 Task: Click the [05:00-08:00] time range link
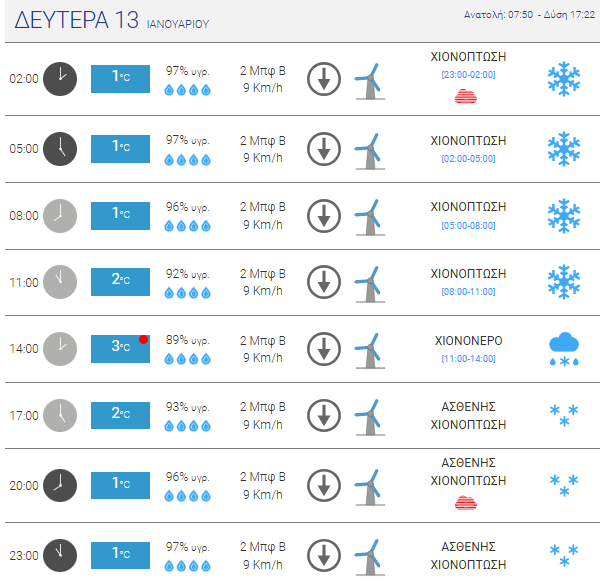468,225
